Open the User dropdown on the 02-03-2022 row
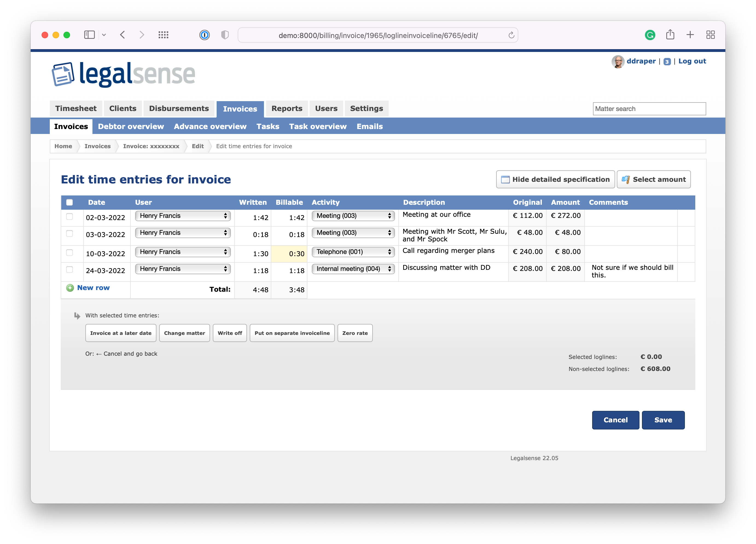This screenshot has width=756, height=544. [183, 216]
